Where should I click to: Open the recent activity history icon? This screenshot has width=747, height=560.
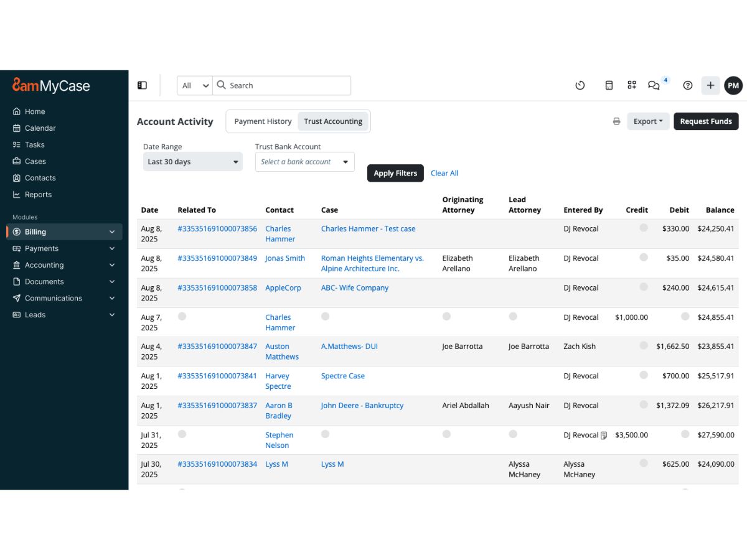tap(580, 85)
